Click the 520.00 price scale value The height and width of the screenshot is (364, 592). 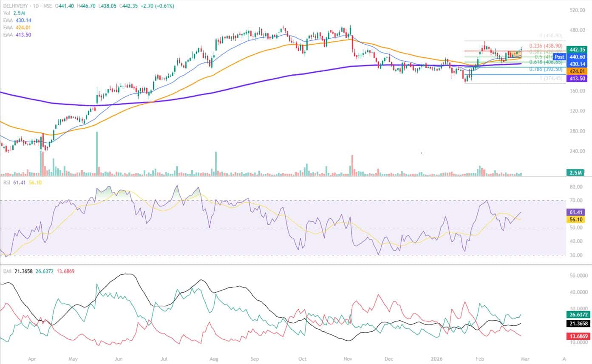578,10
